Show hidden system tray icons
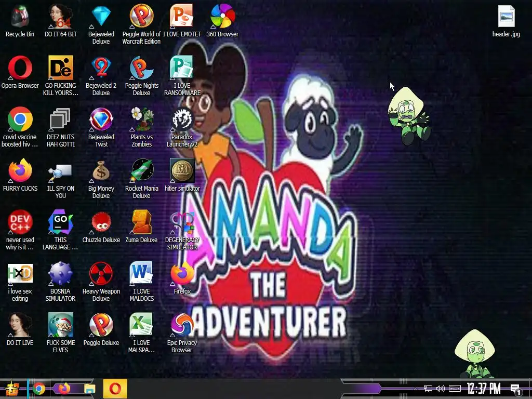Viewport: 532px width, 399px height. (415, 389)
